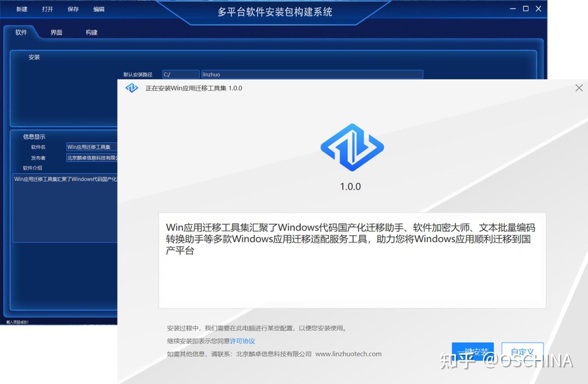Click the linzhuo install path input field
The height and width of the screenshot is (384, 588).
click(312, 74)
